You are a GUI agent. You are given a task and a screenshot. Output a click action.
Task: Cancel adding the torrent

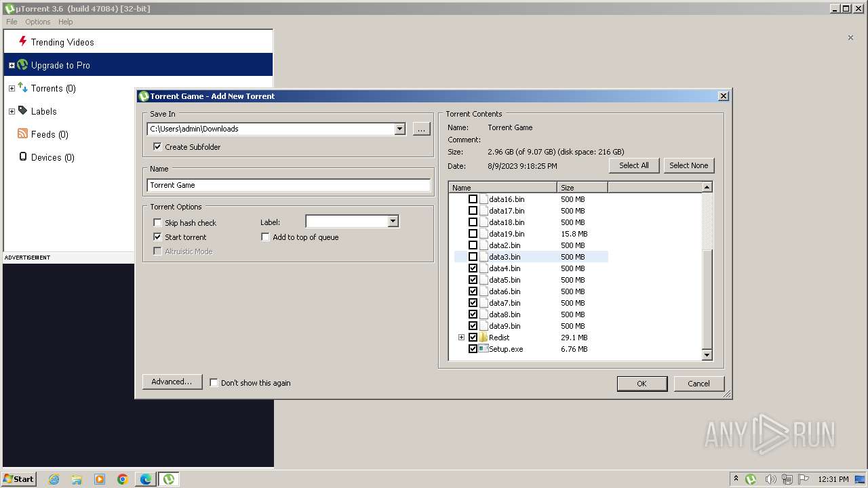coord(699,384)
